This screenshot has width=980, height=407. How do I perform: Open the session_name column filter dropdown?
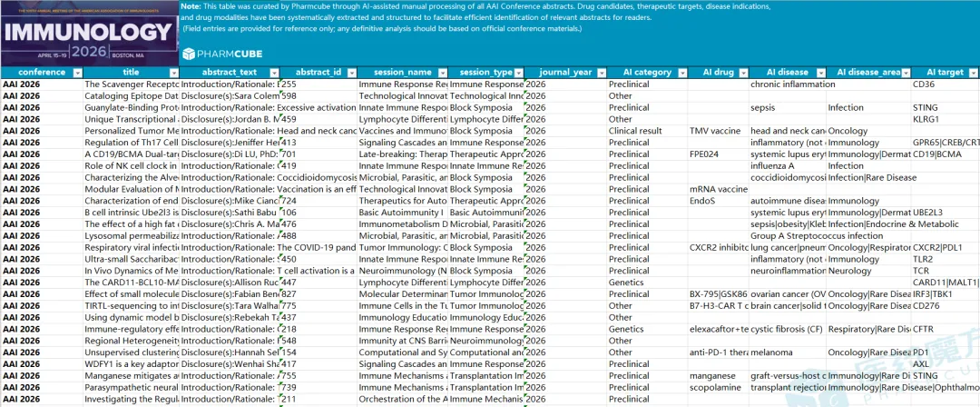[442, 73]
